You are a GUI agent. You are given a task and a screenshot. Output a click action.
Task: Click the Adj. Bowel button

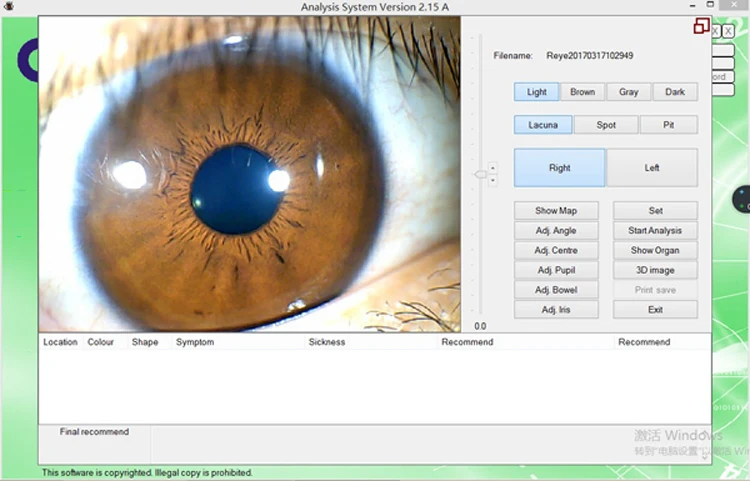[x=556, y=290]
